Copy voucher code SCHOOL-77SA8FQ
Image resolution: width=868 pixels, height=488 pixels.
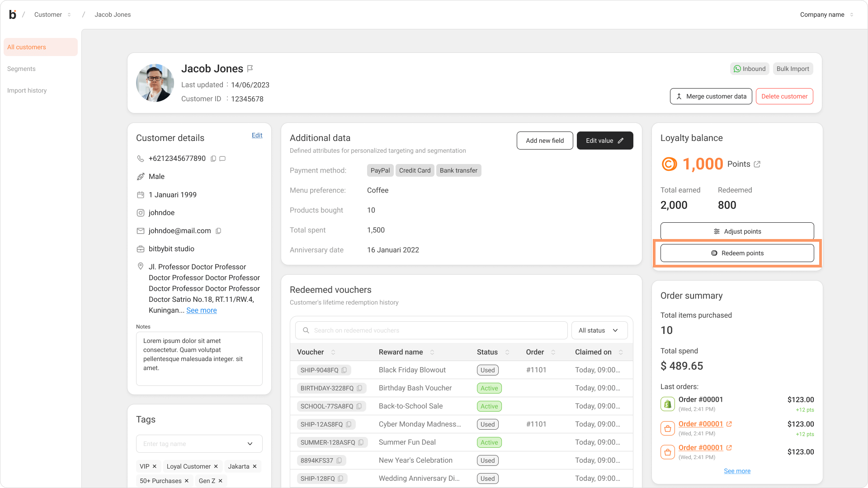tap(359, 406)
